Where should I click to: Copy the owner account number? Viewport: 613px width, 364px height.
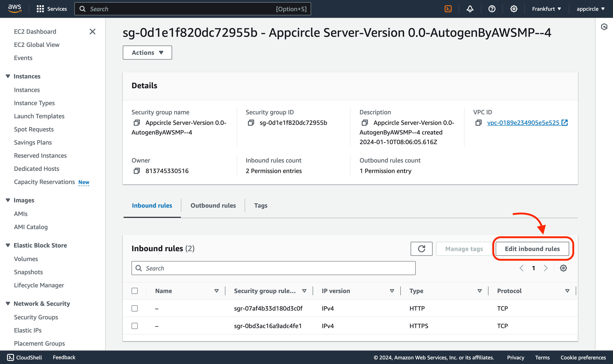click(x=137, y=171)
